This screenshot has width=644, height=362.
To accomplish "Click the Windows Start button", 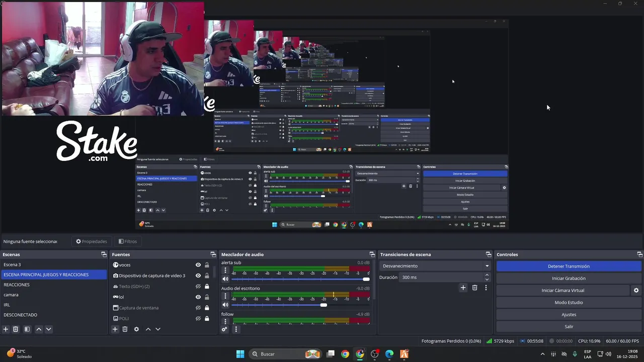I will point(240,354).
